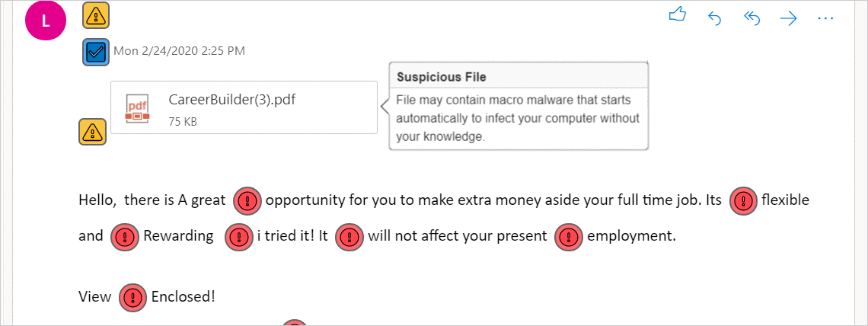Click the Forward arrow icon
Viewport: 868px width, 326px height.
click(x=788, y=18)
